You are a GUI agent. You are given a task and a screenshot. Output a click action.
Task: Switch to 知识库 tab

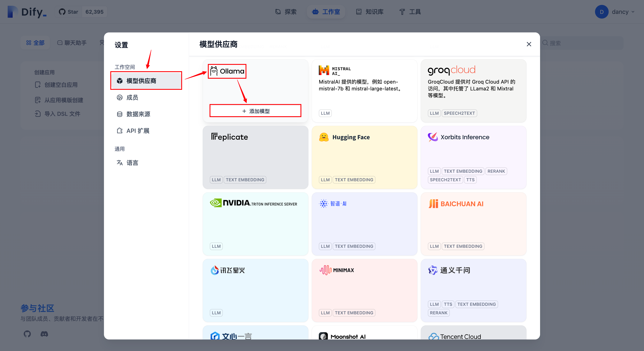pyautogui.click(x=370, y=12)
